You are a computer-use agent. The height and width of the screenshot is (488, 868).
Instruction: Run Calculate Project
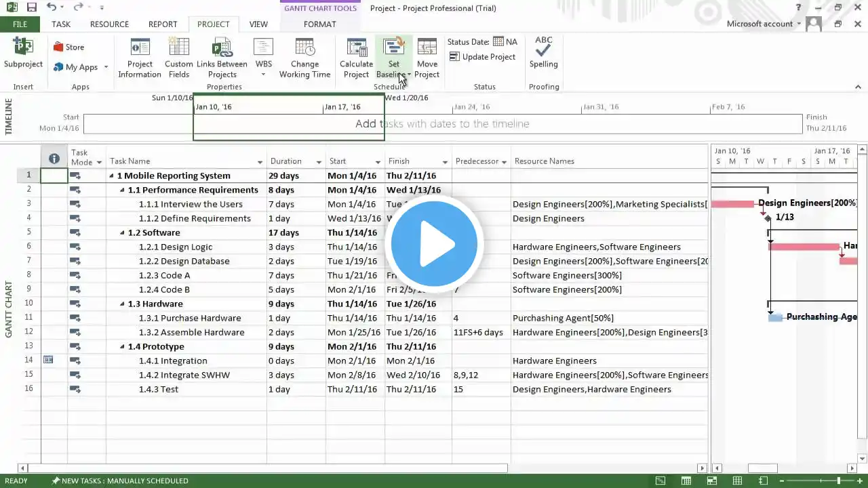[x=356, y=58]
